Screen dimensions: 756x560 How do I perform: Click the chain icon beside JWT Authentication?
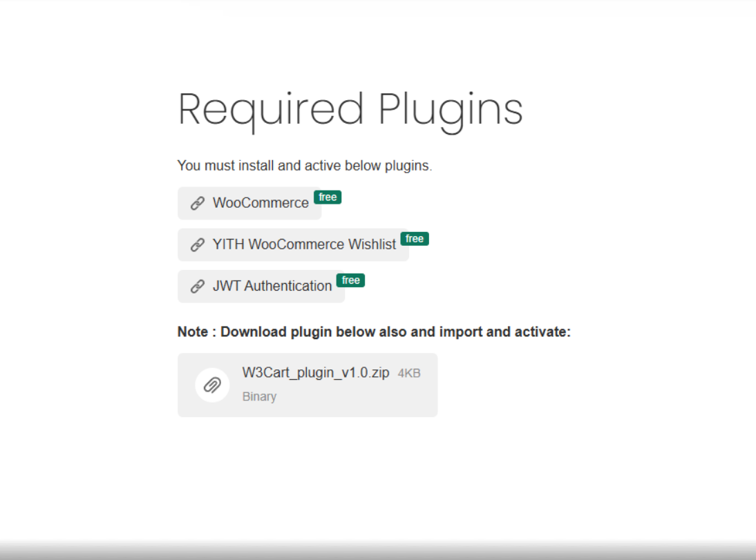pos(198,287)
